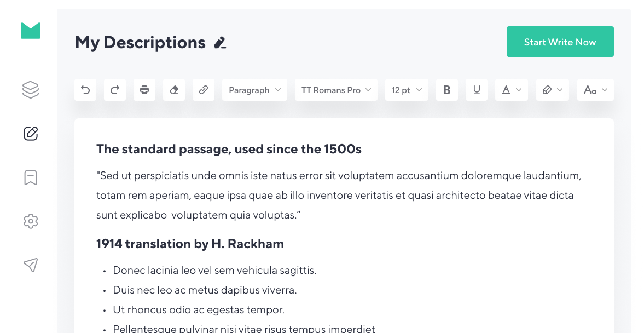Open the layers sidebar icon
Screen dimensions: 644x333
pos(31,89)
